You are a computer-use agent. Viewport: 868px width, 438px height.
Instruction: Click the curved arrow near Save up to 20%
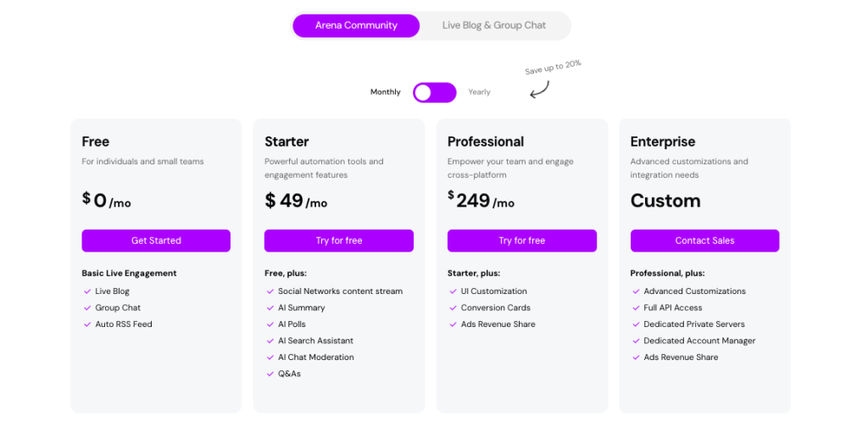tap(540, 90)
